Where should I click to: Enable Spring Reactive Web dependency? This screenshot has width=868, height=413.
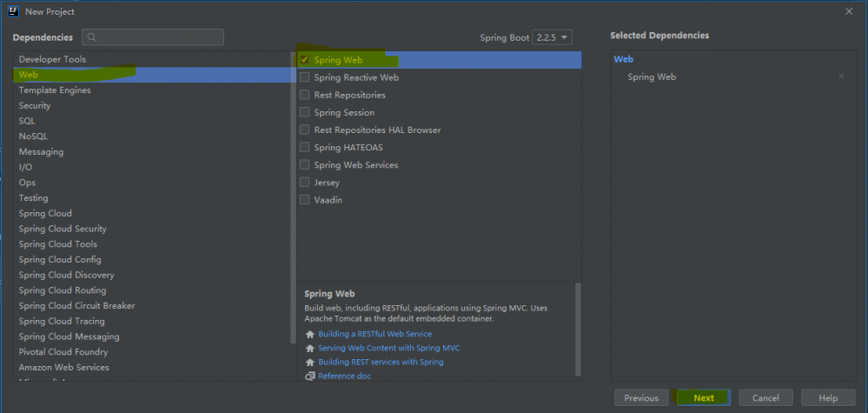[304, 77]
